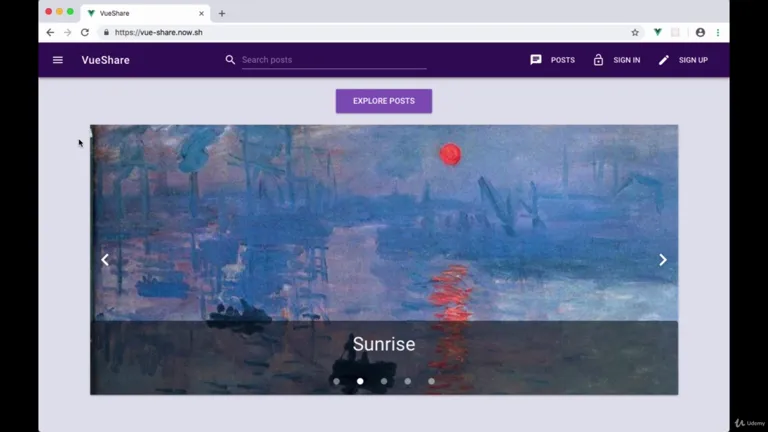
Task: Open a new browser tab
Action: tap(222, 14)
